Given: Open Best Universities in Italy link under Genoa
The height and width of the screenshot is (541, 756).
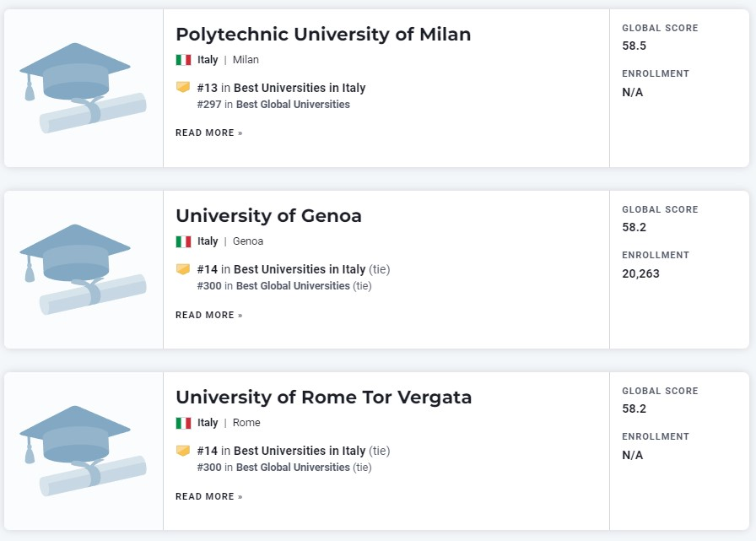Looking at the screenshot, I should [x=300, y=269].
